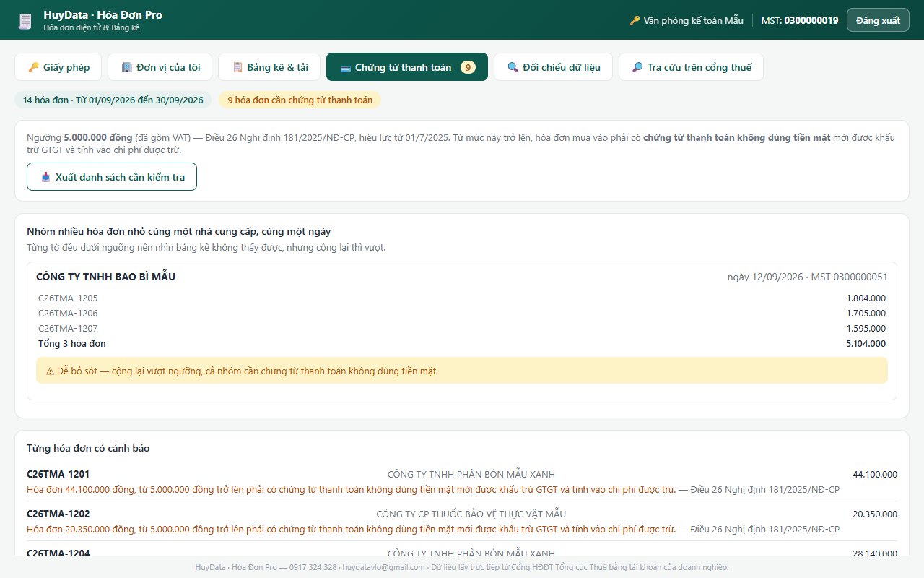The image size is (924, 578).
Task: Click the key icon beside Văn phòng kế toán Mẫu
Action: click(635, 20)
